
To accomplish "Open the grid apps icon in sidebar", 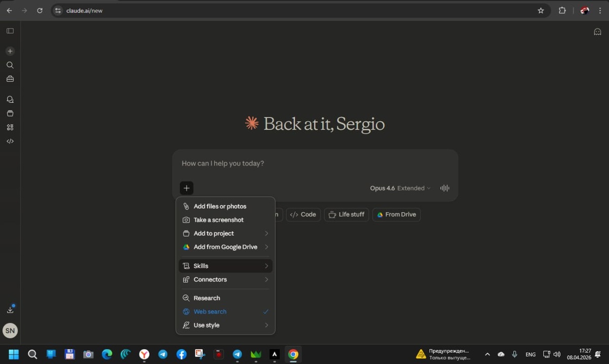I will (10, 127).
